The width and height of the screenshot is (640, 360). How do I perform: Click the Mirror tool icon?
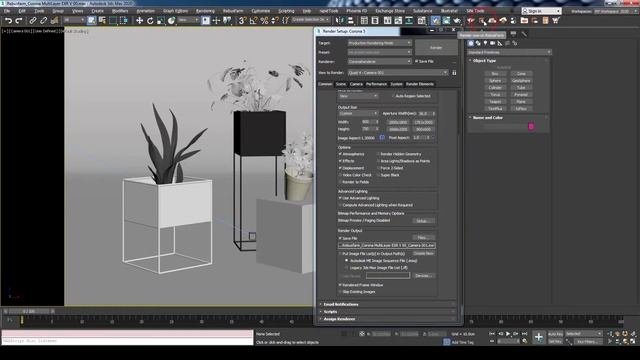[x=340, y=20]
